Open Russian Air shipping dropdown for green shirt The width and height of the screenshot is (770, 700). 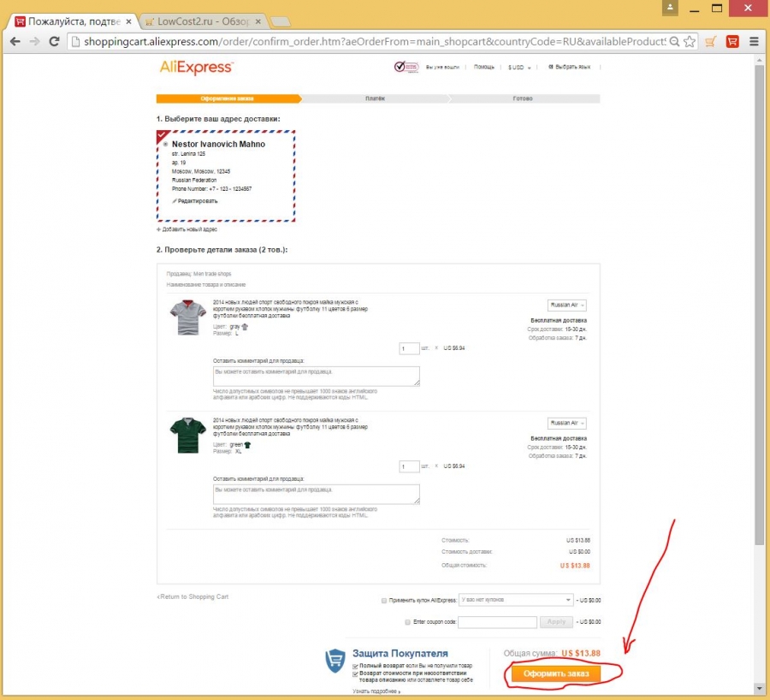[566, 423]
